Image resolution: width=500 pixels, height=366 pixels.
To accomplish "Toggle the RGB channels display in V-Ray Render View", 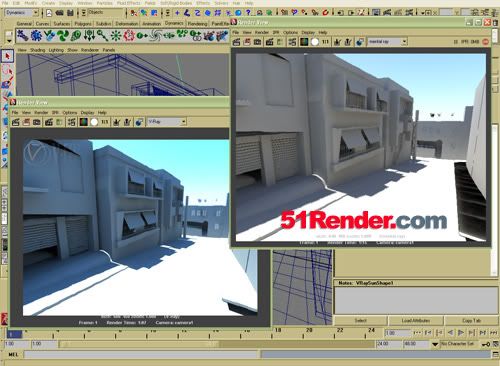I will [x=83, y=122].
